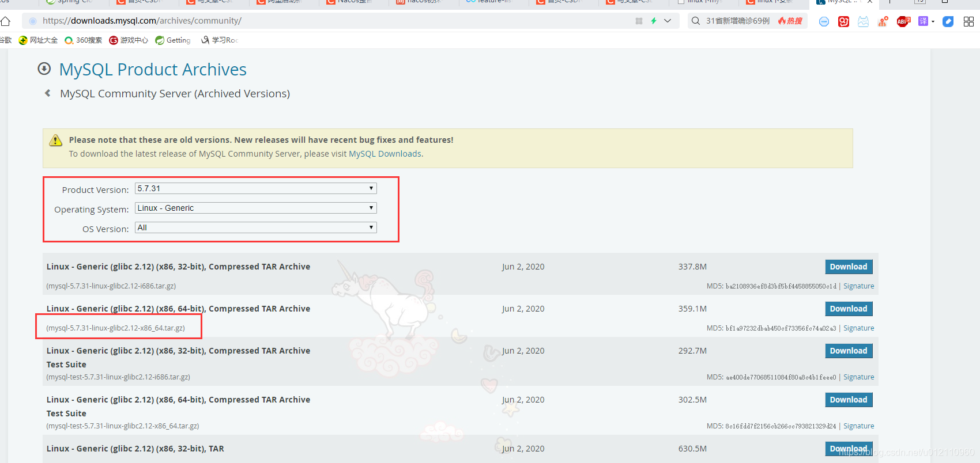980x463 pixels.
Task: Open the OS Version dropdown showing All
Action: (256, 227)
